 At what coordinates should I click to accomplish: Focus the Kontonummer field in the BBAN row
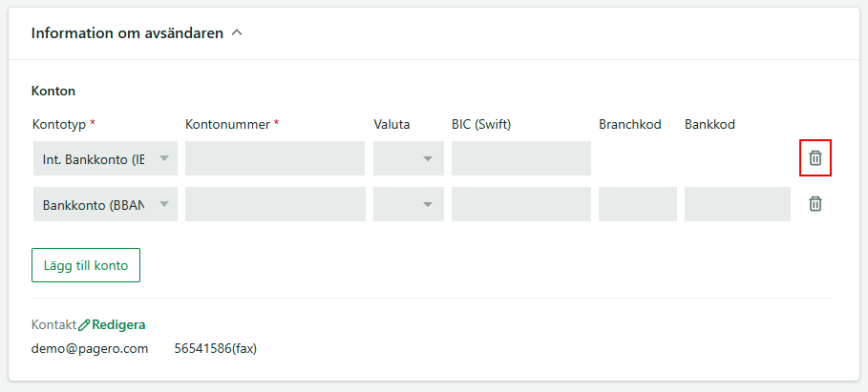coord(275,204)
